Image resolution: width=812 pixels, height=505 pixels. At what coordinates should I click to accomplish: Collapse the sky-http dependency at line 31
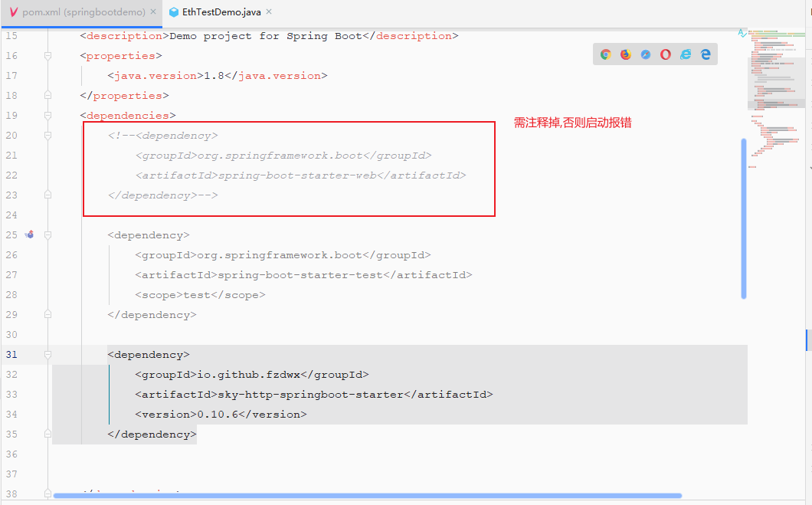click(x=47, y=354)
